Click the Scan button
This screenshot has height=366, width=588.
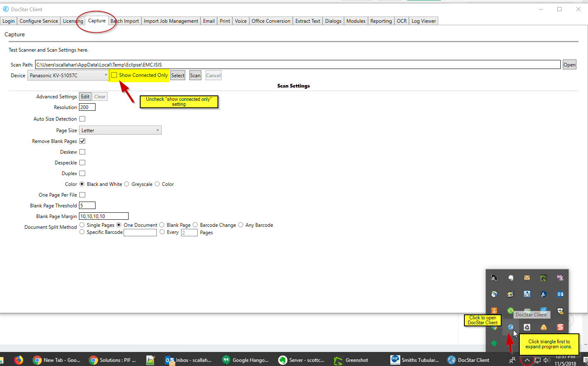[x=195, y=75]
